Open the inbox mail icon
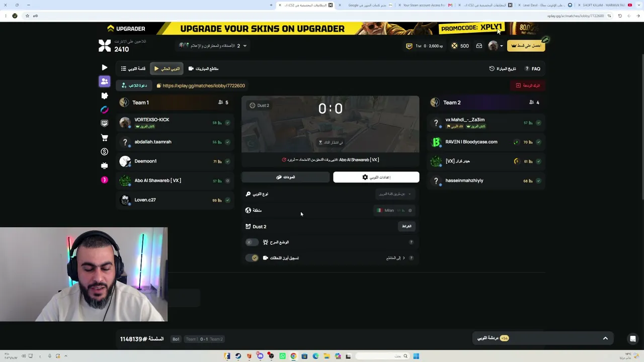This screenshot has width=644, height=362. [x=479, y=46]
